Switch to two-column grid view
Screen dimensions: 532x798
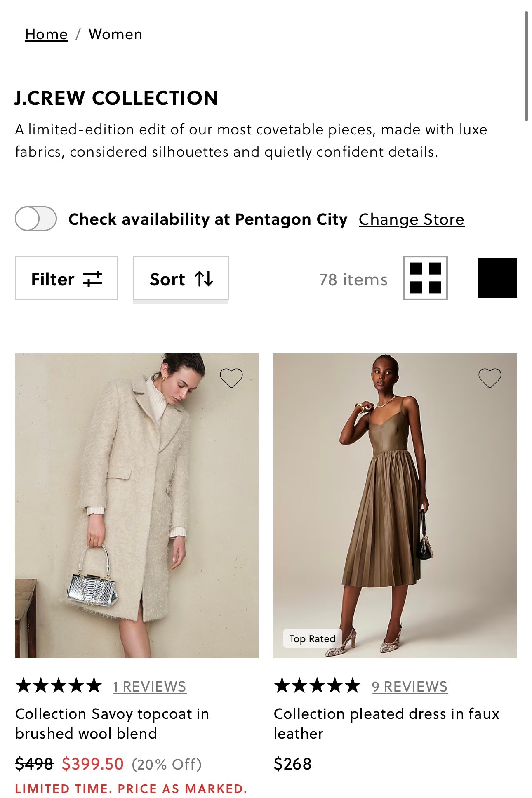coord(425,278)
